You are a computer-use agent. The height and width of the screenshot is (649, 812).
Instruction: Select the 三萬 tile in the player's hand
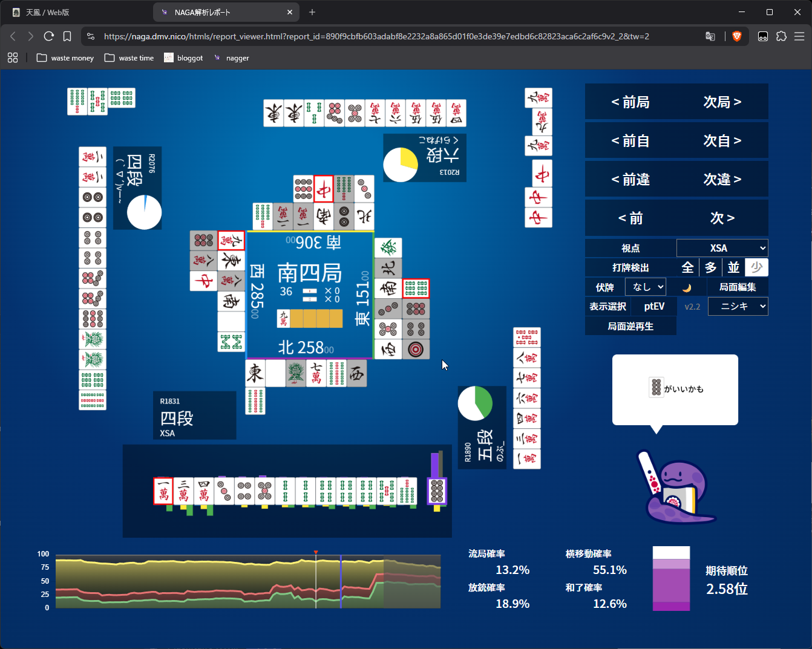pos(184,491)
